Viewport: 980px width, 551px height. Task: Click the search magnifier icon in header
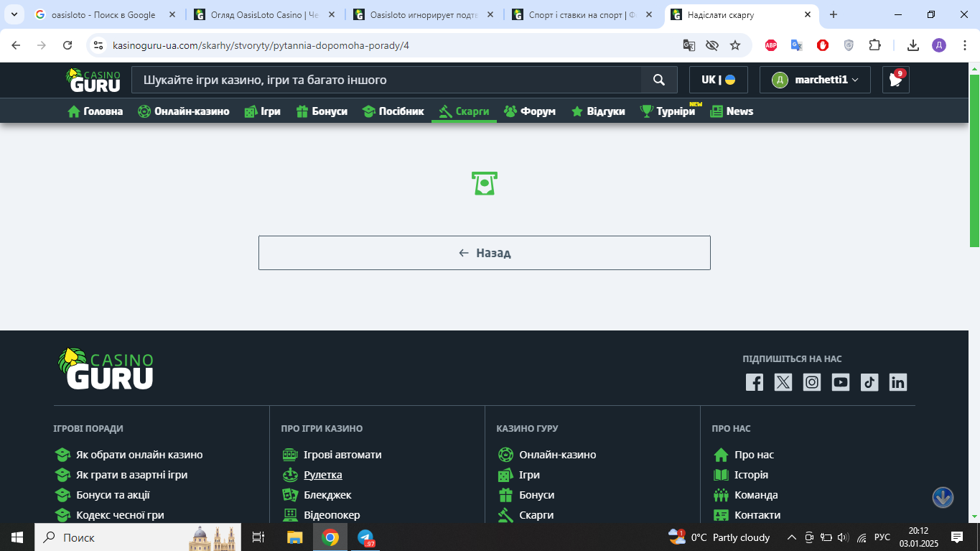click(x=659, y=80)
